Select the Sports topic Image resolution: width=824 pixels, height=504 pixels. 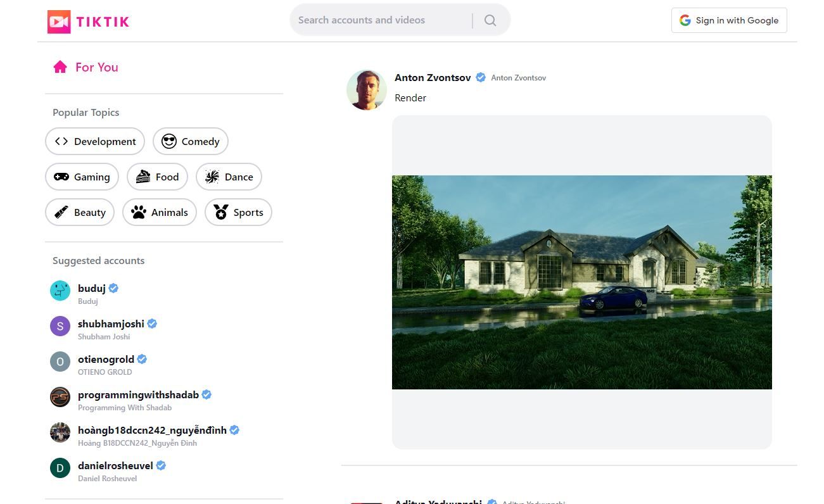(x=238, y=212)
